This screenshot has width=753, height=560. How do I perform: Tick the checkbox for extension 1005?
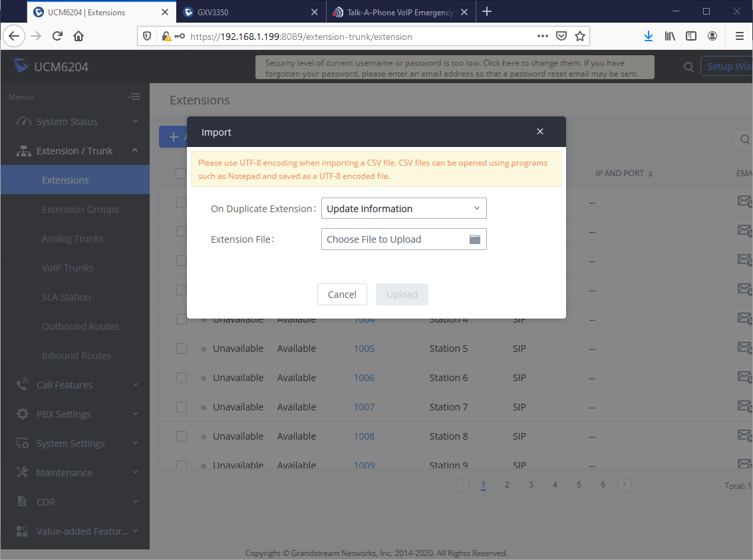182,349
